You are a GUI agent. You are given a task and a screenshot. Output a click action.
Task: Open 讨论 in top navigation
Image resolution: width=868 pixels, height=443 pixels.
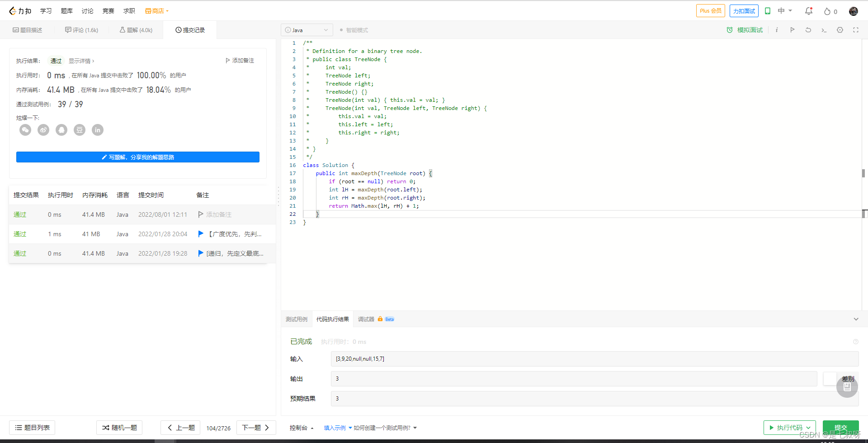click(x=88, y=11)
